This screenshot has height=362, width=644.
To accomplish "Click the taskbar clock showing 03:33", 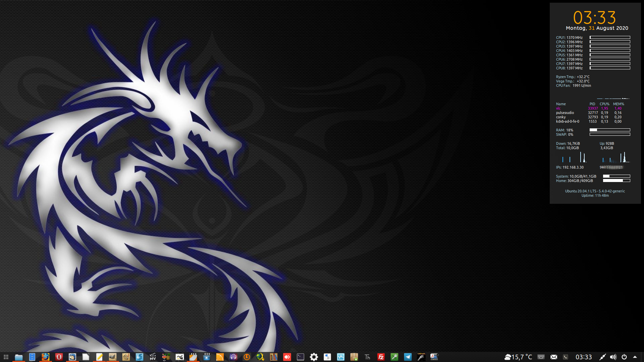I will (583, 357).
